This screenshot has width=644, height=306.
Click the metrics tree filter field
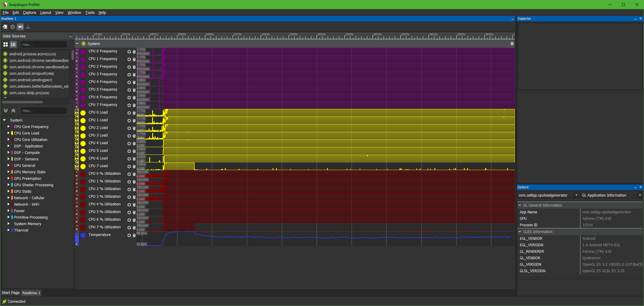44,111
